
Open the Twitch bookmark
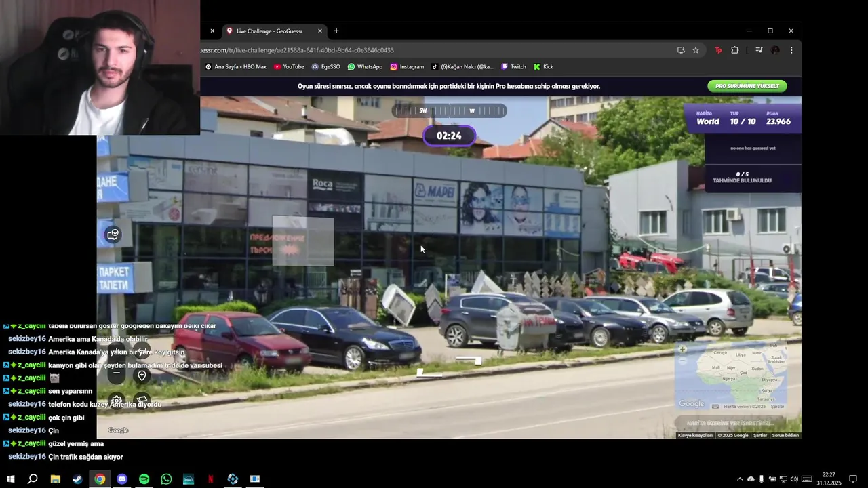pos(513,67)
